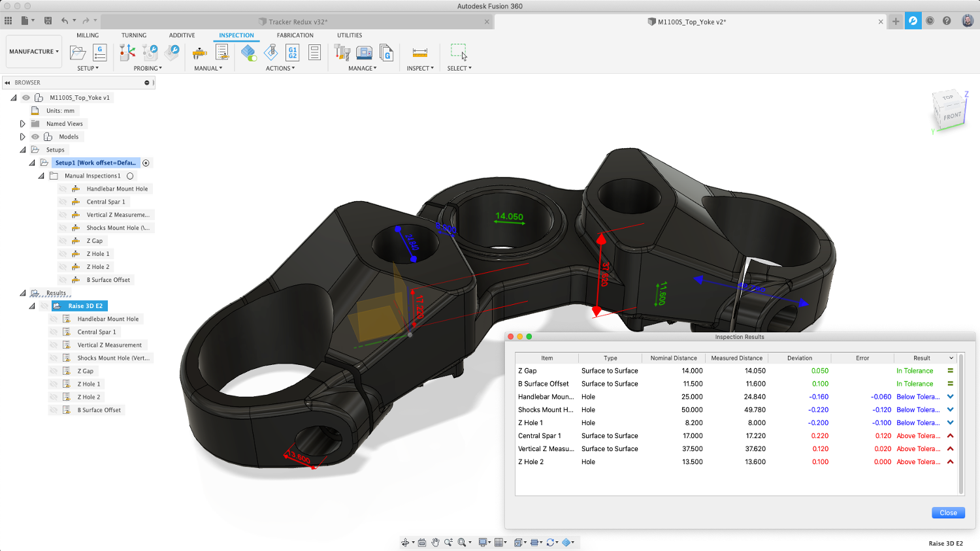Click the New Setup folder icon
Viewport: 980px width, 551px height.
coord(78,53)
